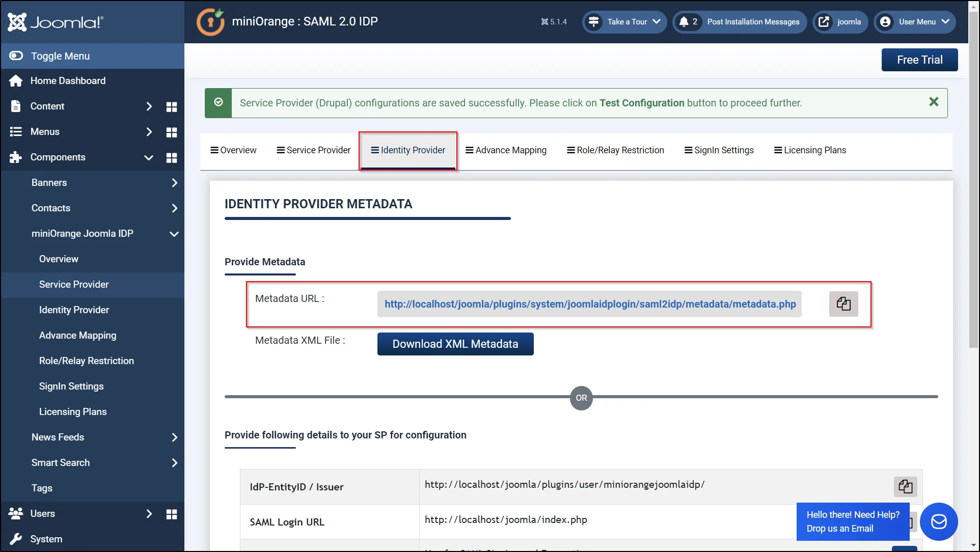Expand the Menus chevron

[x=149, y=132]
